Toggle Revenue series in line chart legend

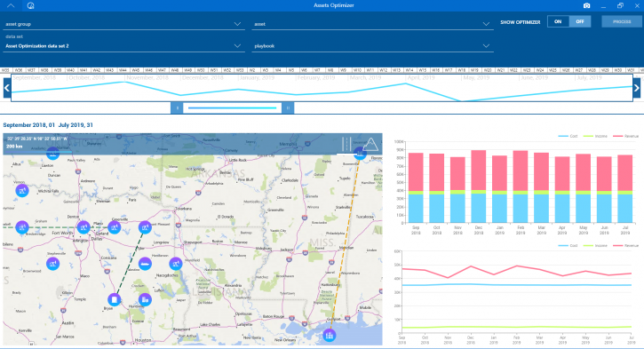[x=626, y=245]
